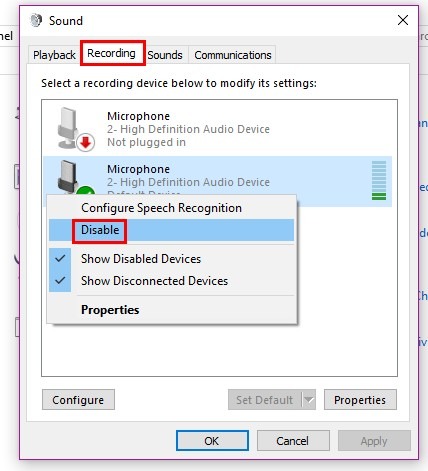
Task: Click the Sound dialog speaker icon
Action: pyautogui.click(x=36, y=20)
